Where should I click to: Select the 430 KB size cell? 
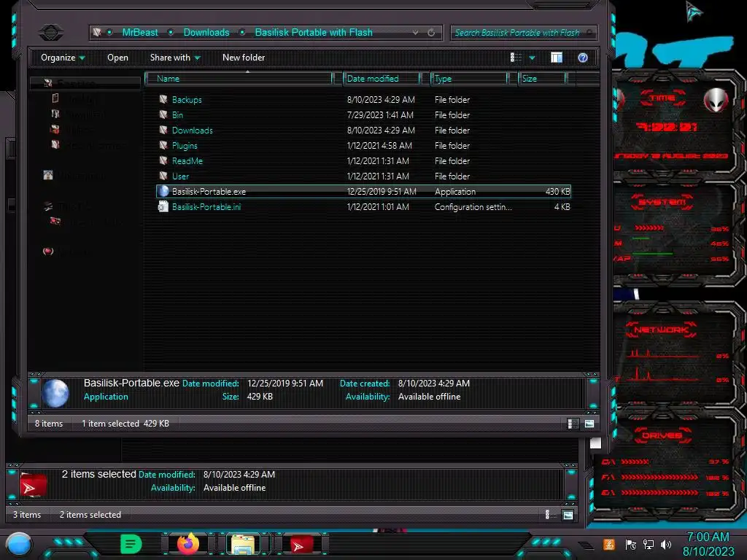(557, 192)
